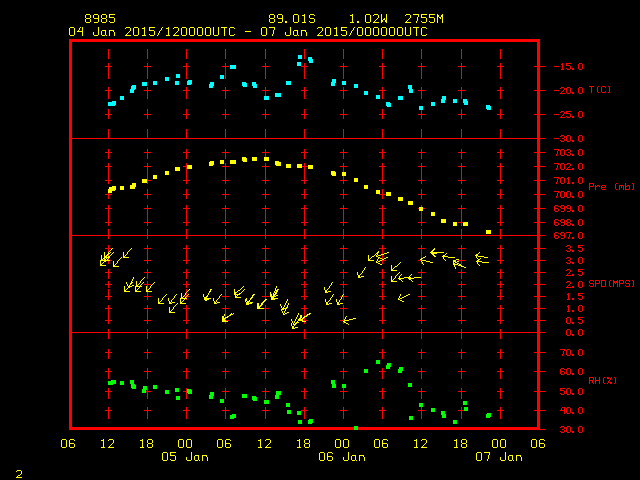Click the 702.0 pressure tick value
Image resolution: width=640 pixels, height=480 pixels.
tap(568, 167)
